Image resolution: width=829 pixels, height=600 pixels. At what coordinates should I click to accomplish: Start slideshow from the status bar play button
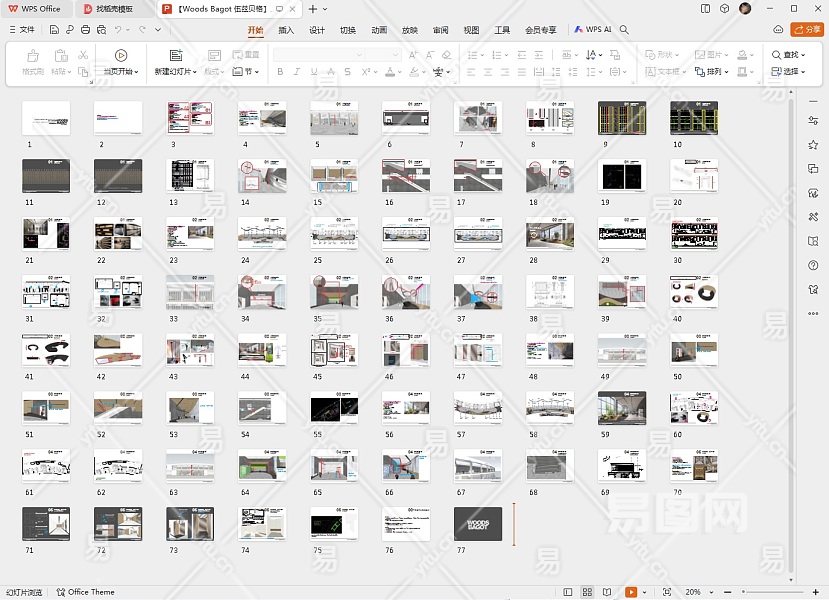(631, 592)
